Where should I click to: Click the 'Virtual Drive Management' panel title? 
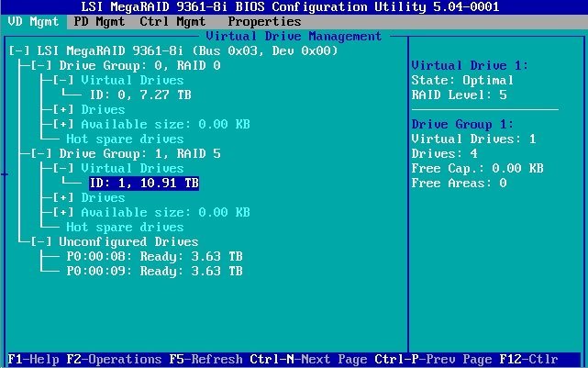click(x=294, y=37)
